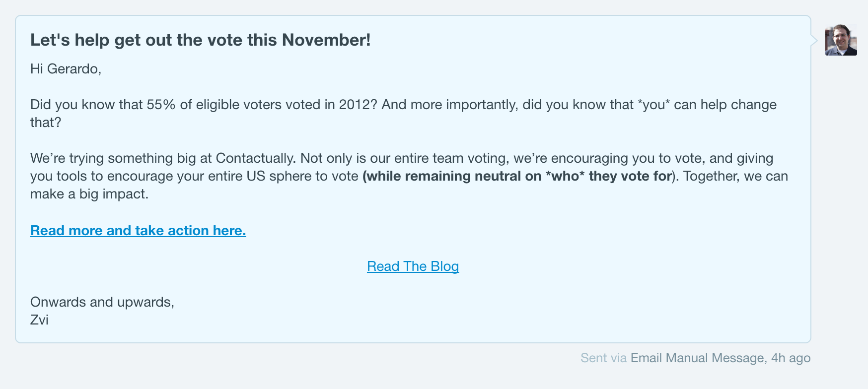
Task: Click the subject line "Let's help get out the vote this November!"
Action: (x=201, y=40)
